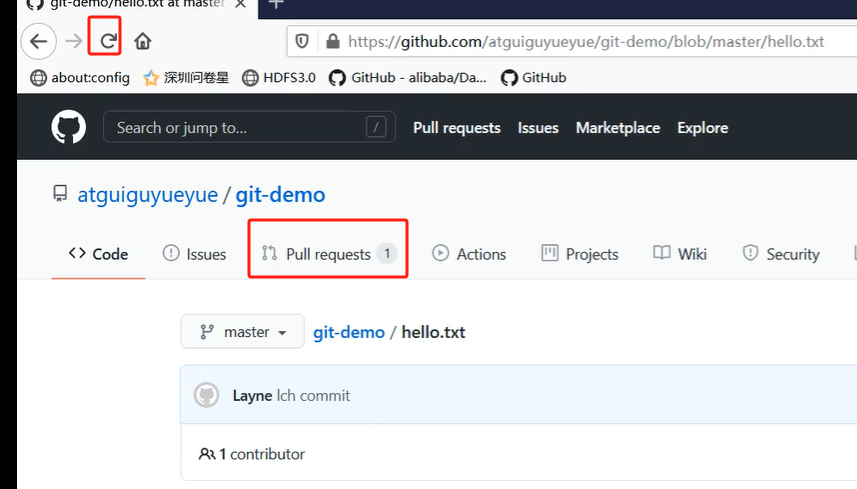The image size is (857, 489).
Task: Switch to the Projects tab
Action: tap(580, 254)
